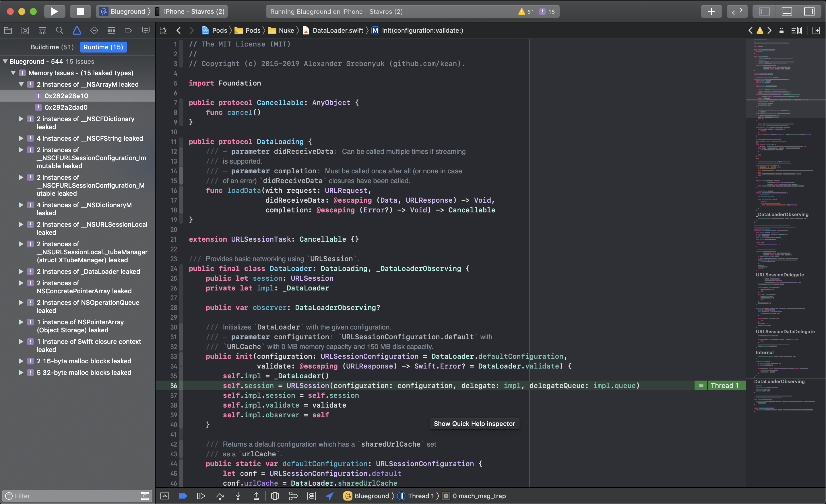The image size is (826, 504).
Task: Toggle the right inspector panel
Action: point(809,11)
